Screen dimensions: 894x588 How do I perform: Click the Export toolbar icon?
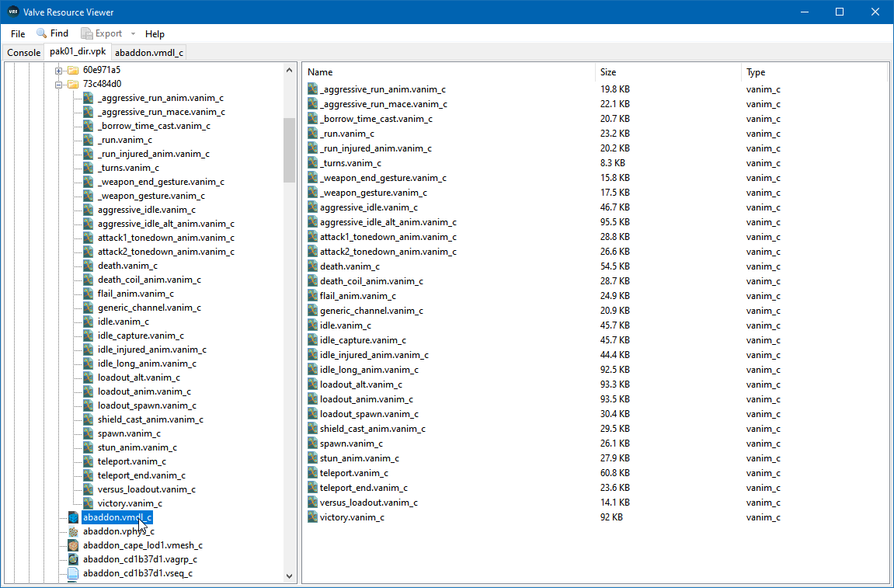(x=87, y=33)
